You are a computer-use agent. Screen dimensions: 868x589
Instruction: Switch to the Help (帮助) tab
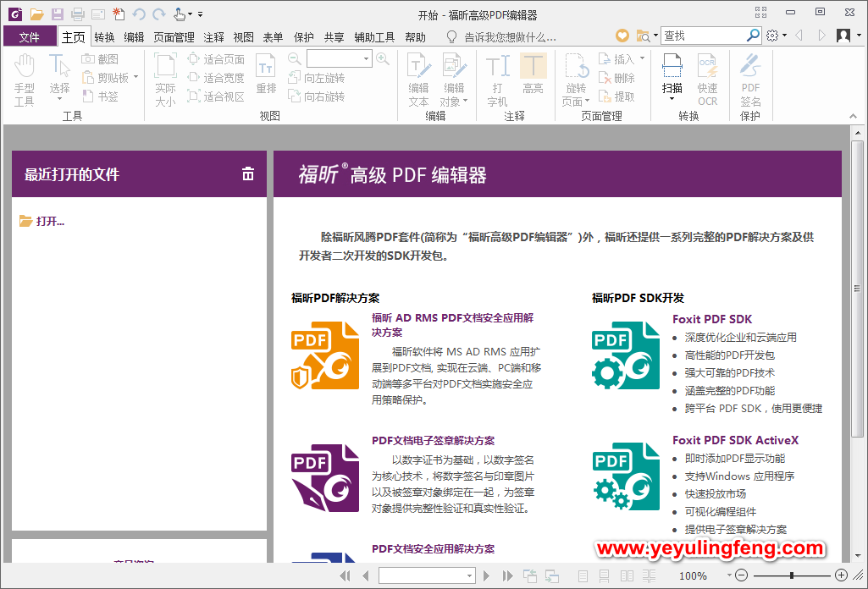pos(415,37)
